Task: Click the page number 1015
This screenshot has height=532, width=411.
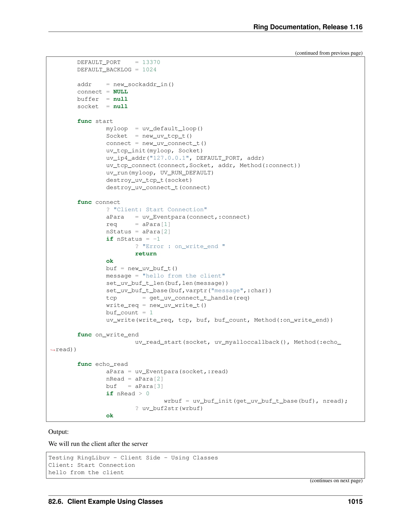Action: tap(355, 501)
